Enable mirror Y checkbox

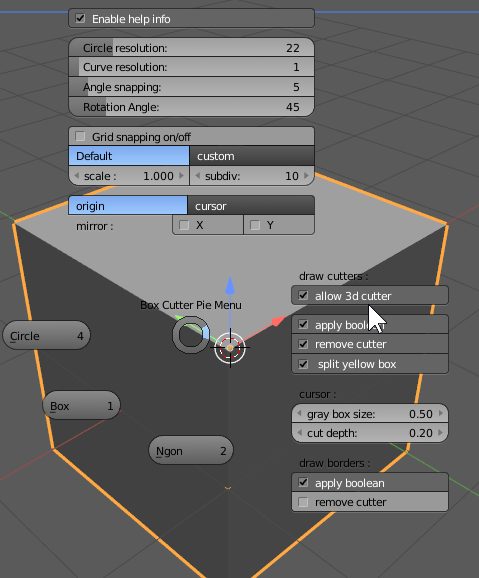coord(255,225)
